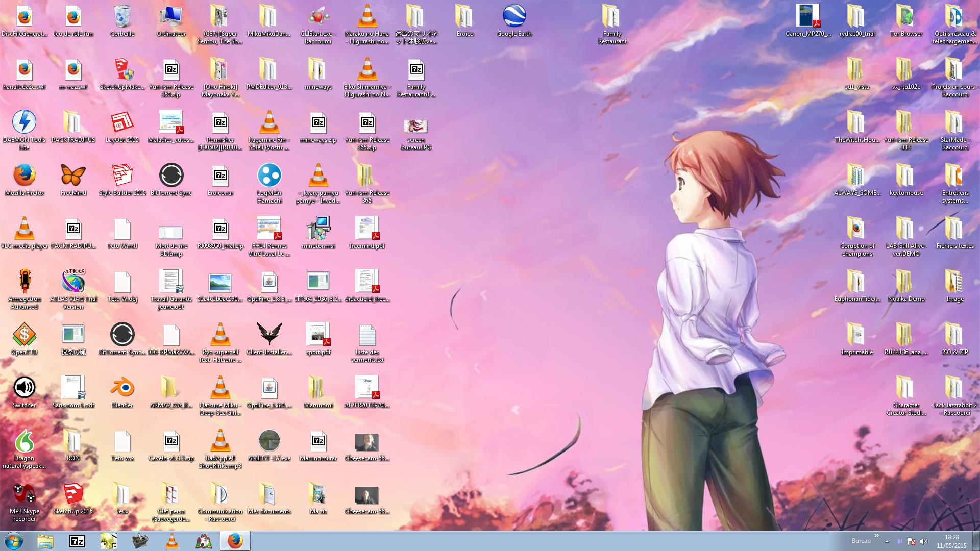
Task: Open VLC media player desktop shortcut
Action: point(24,233)
